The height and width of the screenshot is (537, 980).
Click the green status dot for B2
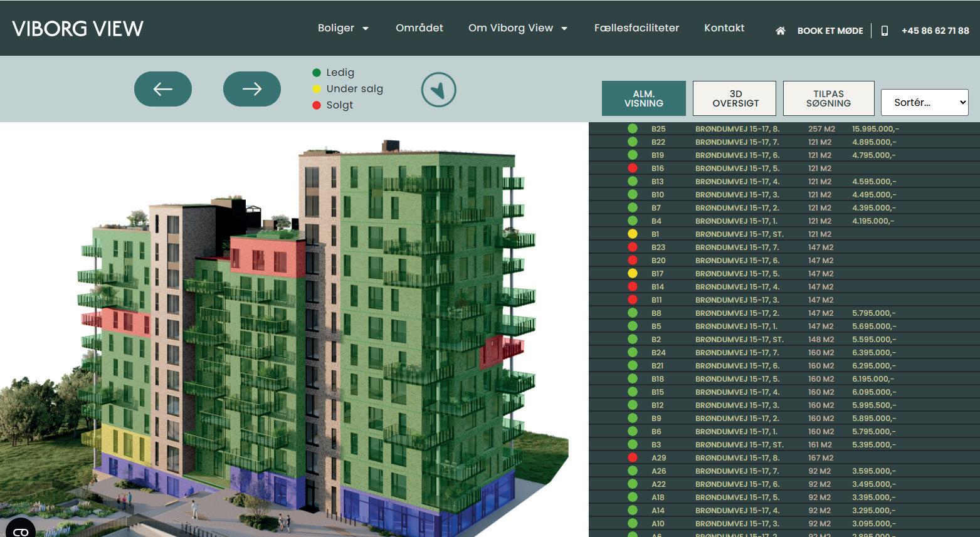[x=633, y=339]
